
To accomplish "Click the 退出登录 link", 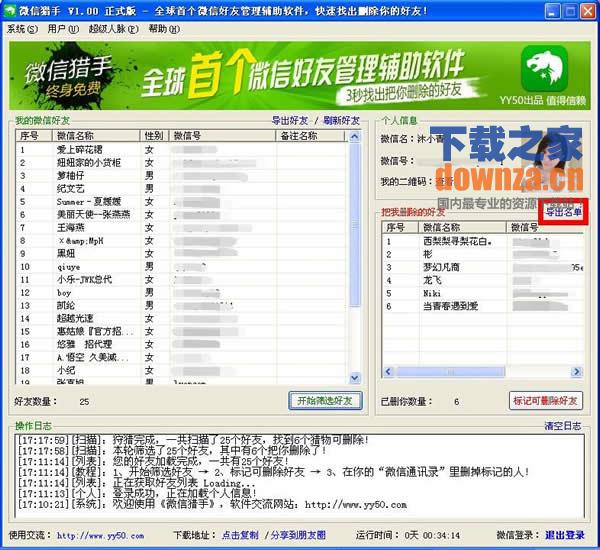I will pos(565,535).
